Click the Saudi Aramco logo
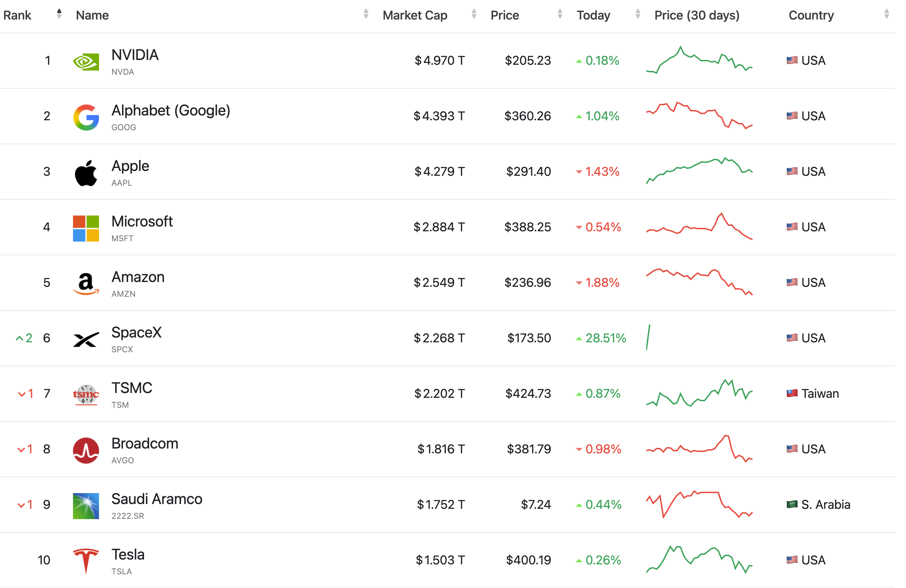This screenshot has width=906, height=588. coord(86,506)
